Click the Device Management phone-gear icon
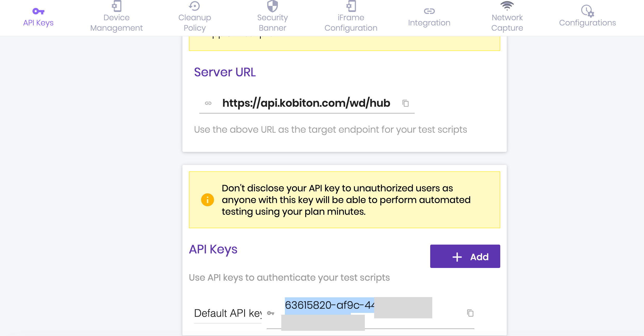Image resolution: width=644 pixels, height=336 pixels. pyautogui.click(x=117, y=6)
